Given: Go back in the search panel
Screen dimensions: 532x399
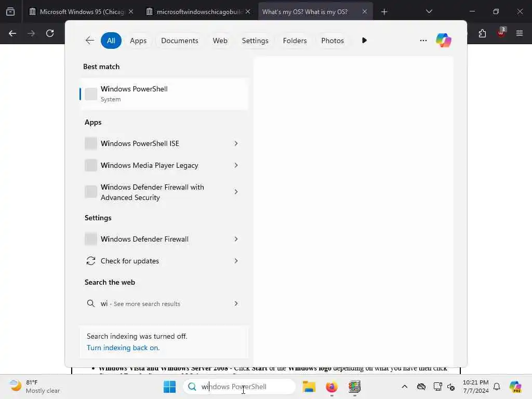Looking at the screenshot, I should pos(89,41).
